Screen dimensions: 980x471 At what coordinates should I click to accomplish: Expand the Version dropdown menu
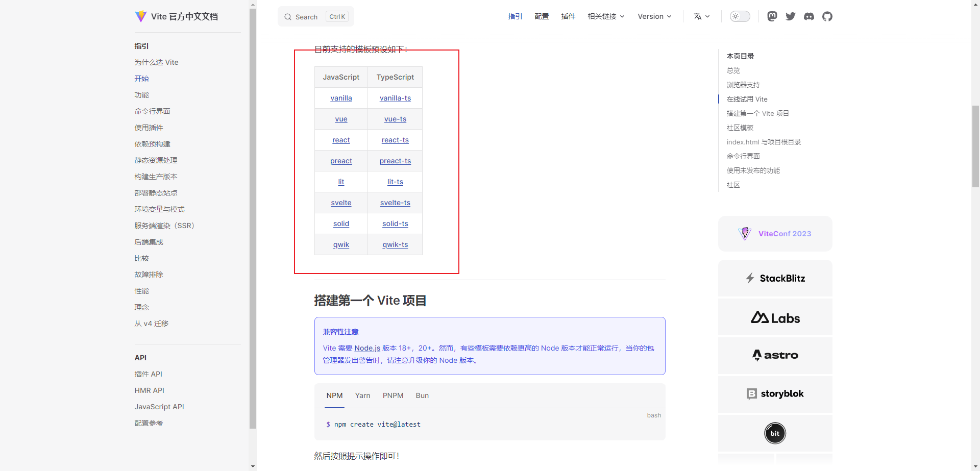[654, 16]
